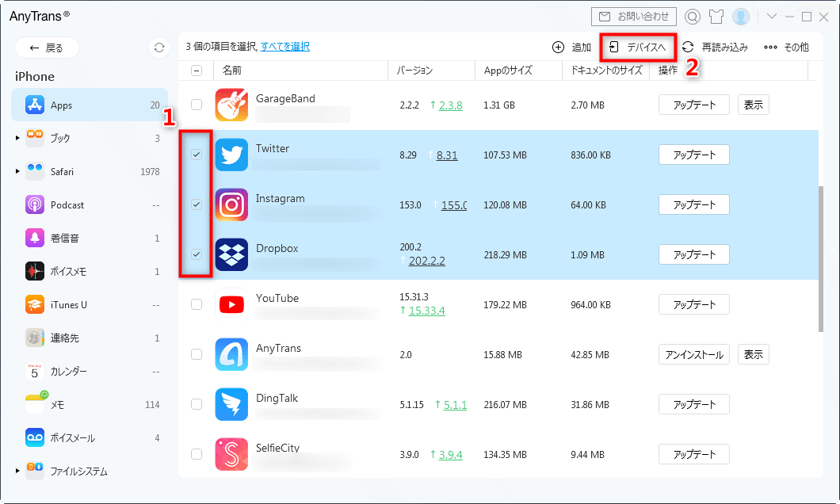
Task: Check the SelfieCity row checkbox
Action: point(197,453)
